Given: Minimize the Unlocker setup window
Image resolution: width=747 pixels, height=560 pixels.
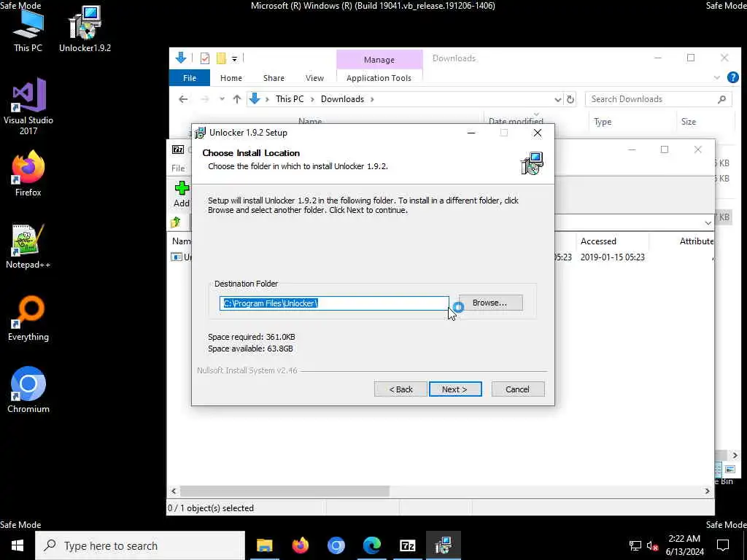Looking at the screenshot, I should coord(471,133).
